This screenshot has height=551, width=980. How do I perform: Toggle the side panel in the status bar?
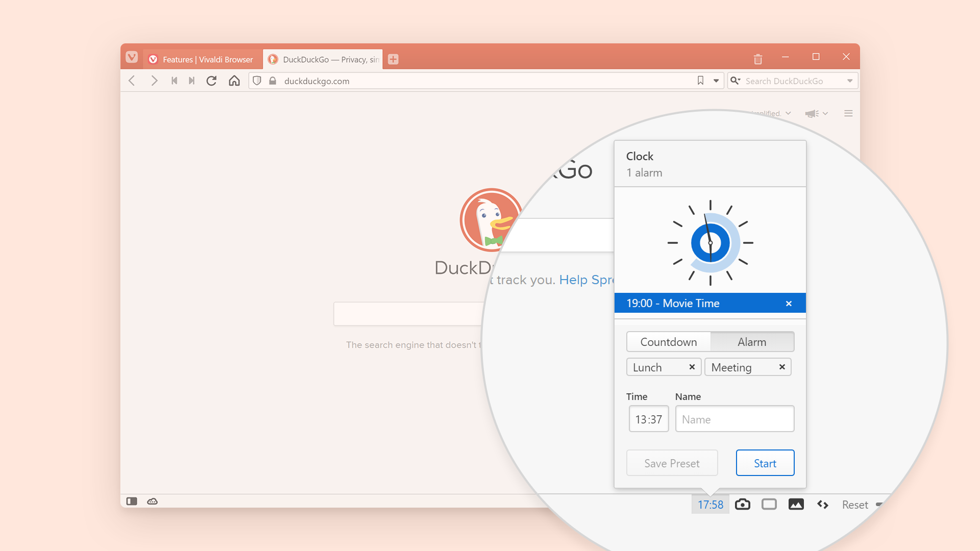click(x=132, y=502)
